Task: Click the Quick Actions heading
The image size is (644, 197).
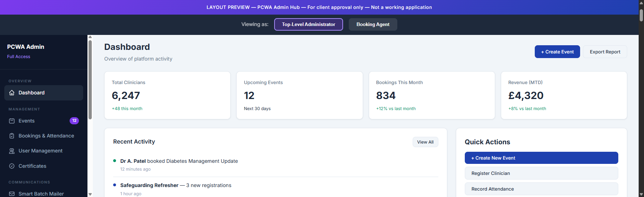Action: pos(487,142)
